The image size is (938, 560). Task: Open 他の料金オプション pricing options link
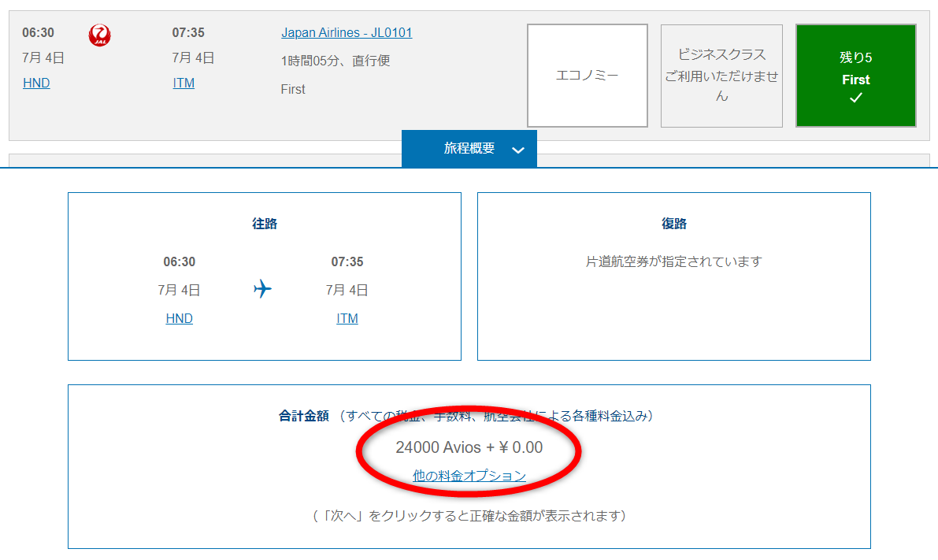click(x=469, y=476)
